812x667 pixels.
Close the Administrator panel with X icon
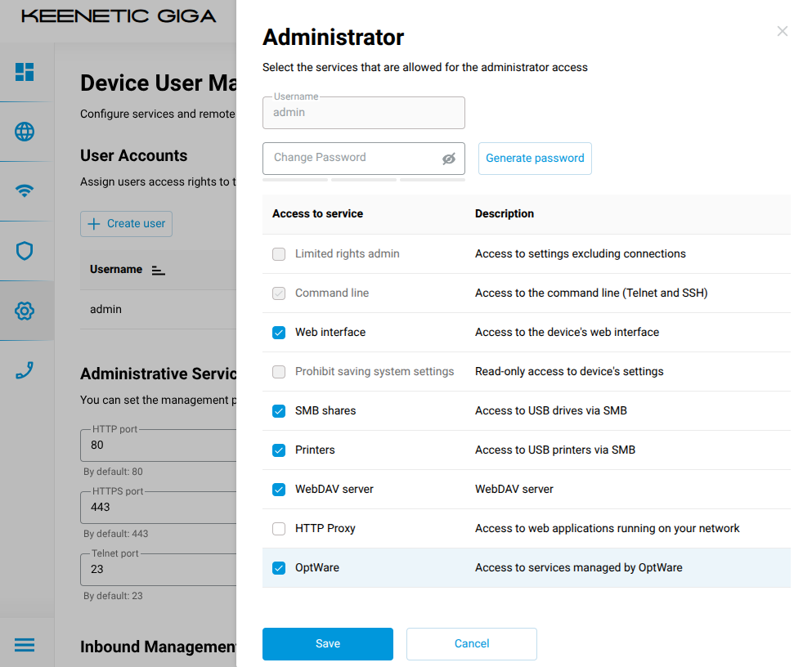[x=783, y=31]
